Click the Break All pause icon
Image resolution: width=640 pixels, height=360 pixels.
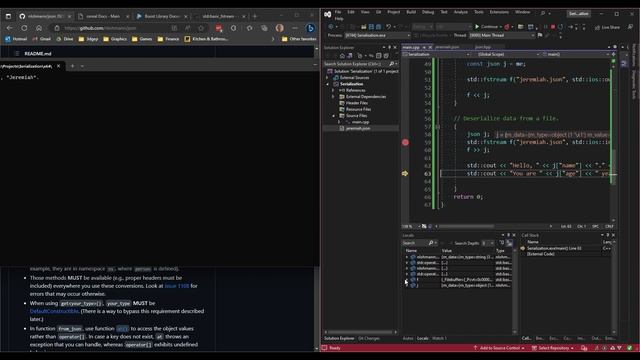click(x=545, y=27)
